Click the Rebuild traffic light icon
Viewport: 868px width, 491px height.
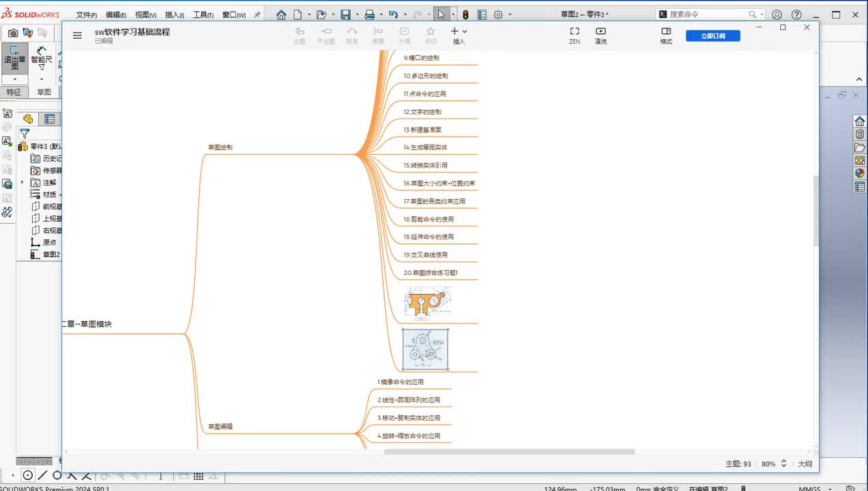point(465,14)
